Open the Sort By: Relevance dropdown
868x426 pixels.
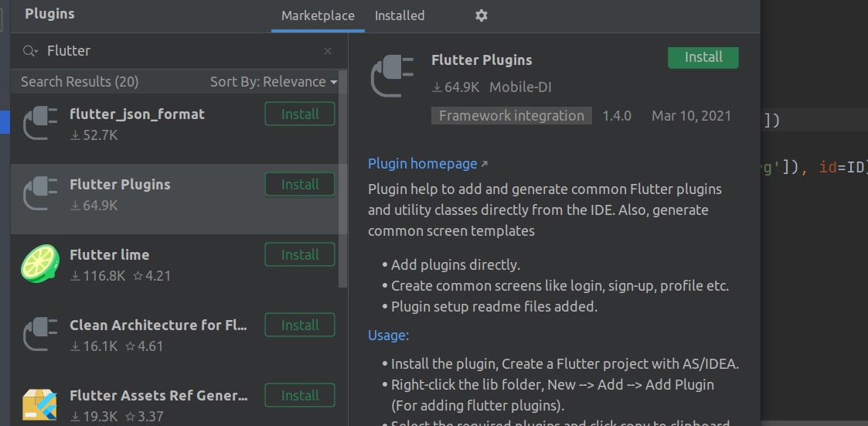pos(274,82)
